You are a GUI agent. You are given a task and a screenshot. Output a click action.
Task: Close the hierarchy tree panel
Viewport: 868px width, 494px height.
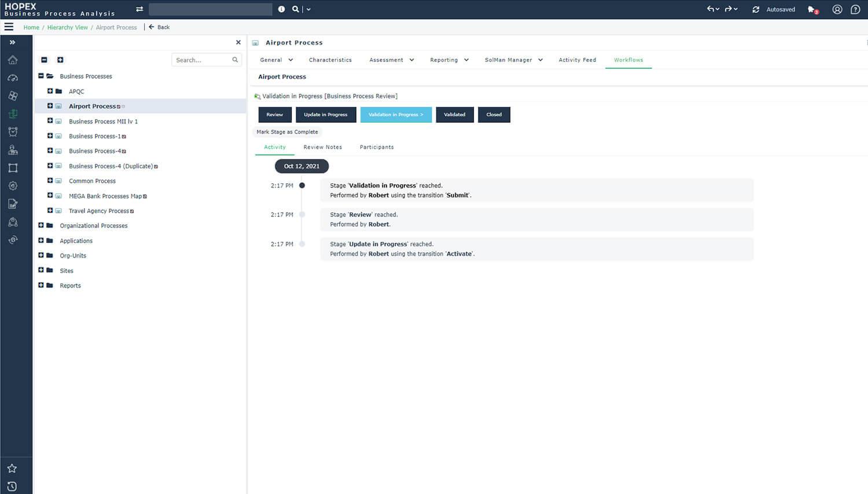pos(238,42)
